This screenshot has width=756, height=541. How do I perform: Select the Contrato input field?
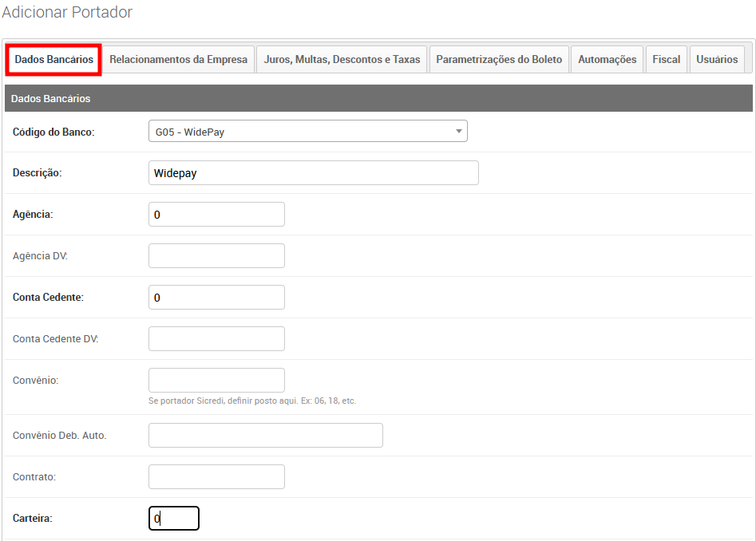pyautogui.click(x=216, y=477)
